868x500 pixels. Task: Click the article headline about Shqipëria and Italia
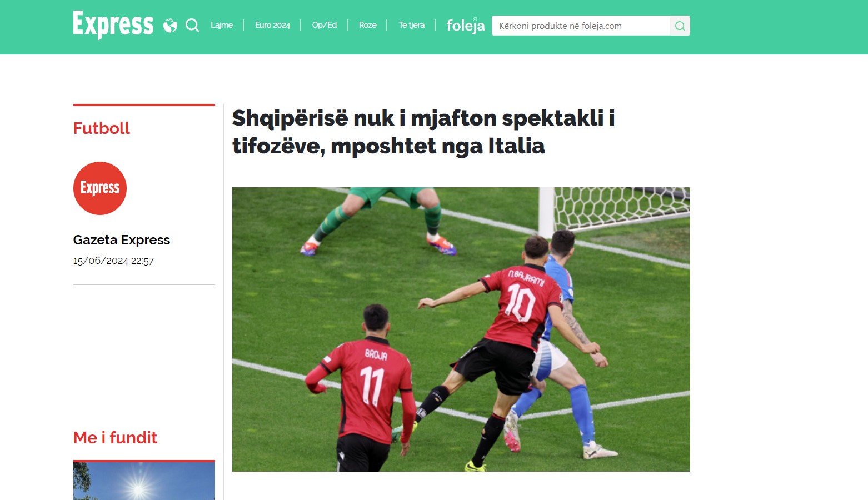(423, 132)
